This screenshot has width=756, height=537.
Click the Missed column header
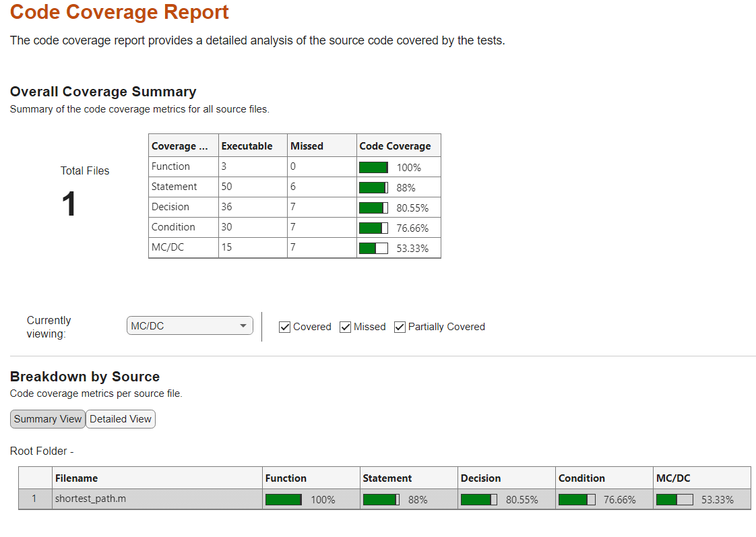(x=307, y=146)
